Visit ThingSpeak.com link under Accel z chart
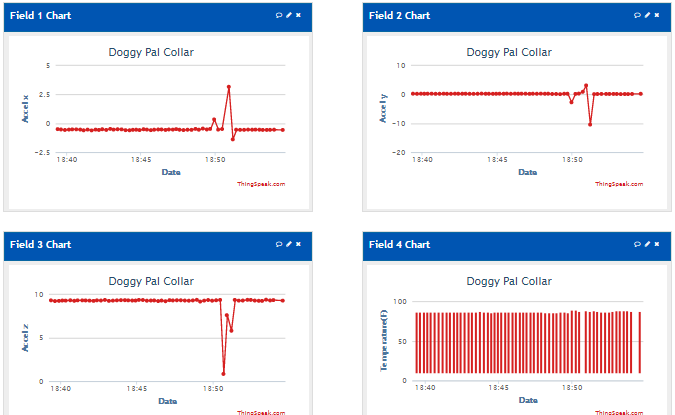675x415 pixels. click(x=261, y=412)
